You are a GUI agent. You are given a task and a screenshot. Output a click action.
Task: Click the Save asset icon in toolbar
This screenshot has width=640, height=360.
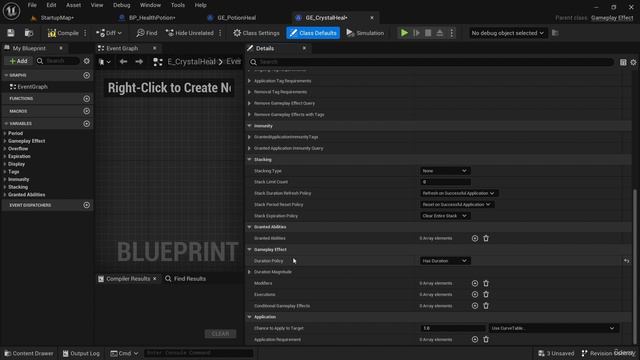tap(11, 33)
